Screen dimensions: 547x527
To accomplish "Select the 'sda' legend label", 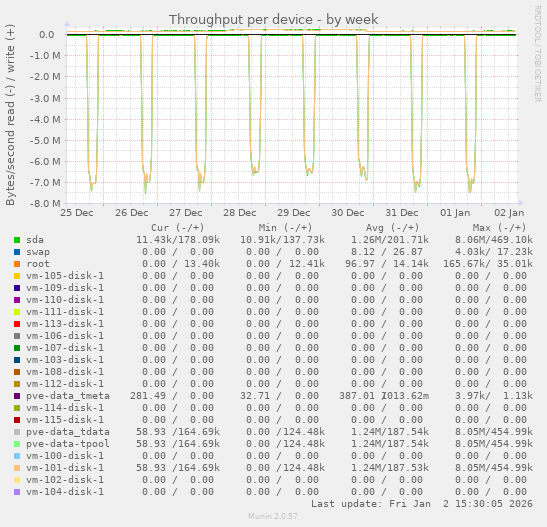I will 35,240.
